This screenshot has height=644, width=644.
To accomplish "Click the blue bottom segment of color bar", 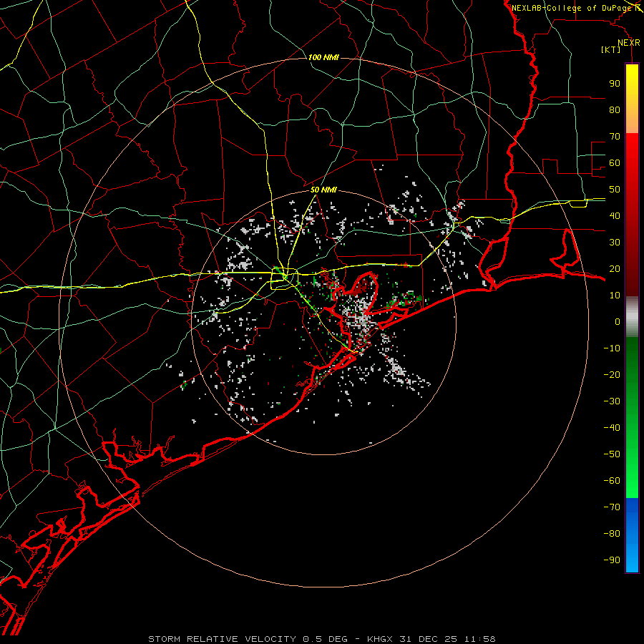I will coord(632,535).
